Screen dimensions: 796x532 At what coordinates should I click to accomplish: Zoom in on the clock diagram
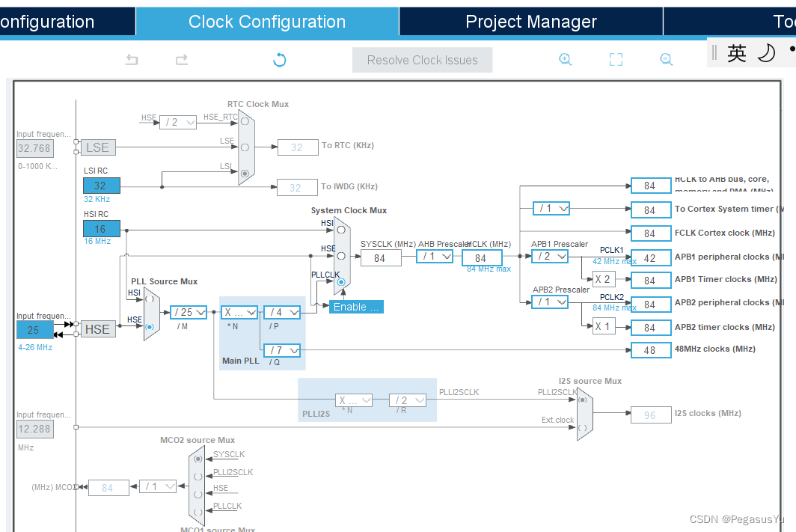point(566,60)
